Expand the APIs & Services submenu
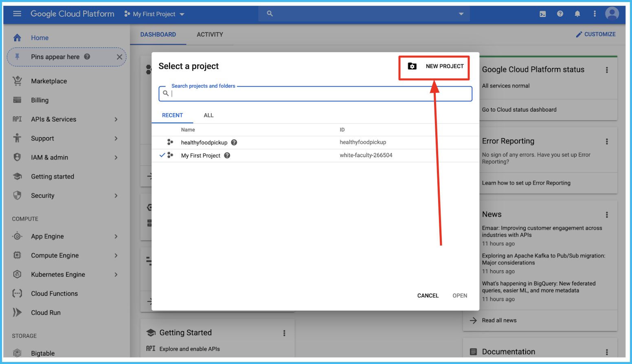632x364 pixels. [116, 119]
